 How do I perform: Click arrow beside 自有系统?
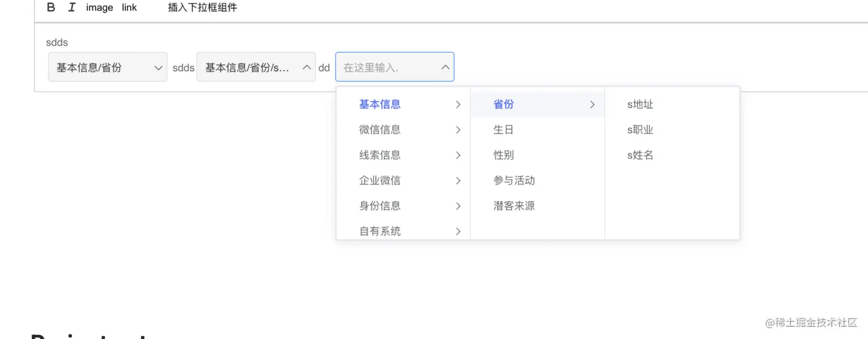click(458, 231)
